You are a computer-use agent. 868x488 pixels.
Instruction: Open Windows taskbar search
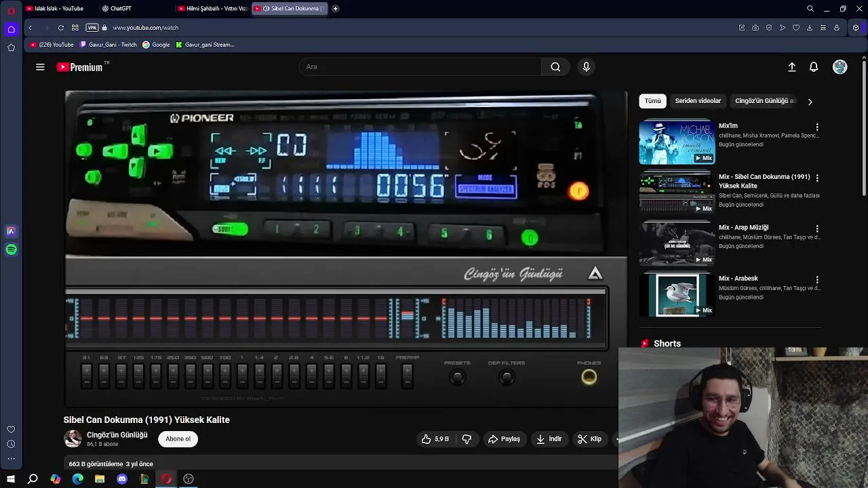pyautogui.click(x=33, y=479)
